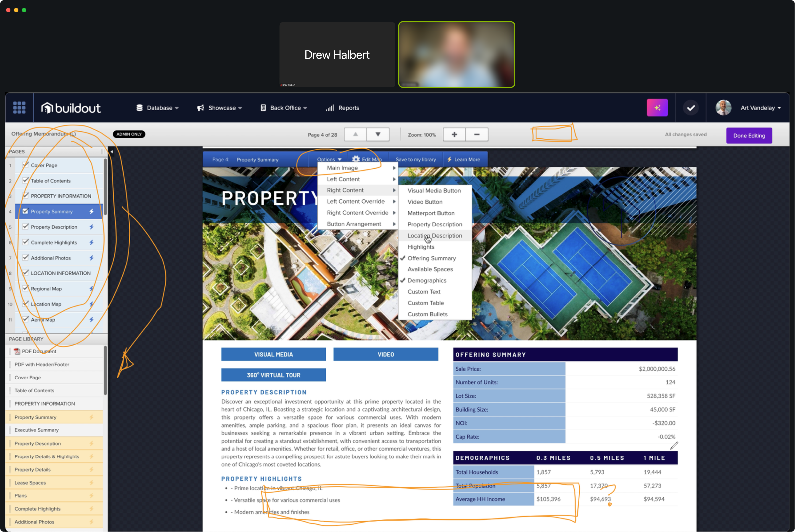
Task: Click the Done Editing button
Action: pyautogui.click(x=749, y=135)
